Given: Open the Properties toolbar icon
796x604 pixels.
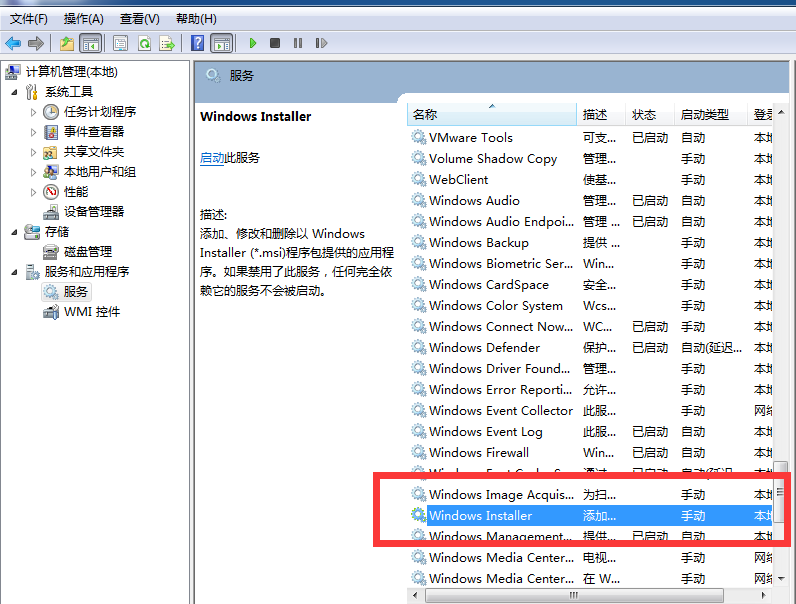Looking at the screenshot, I should pyautogui.click(x=120, y=44).
